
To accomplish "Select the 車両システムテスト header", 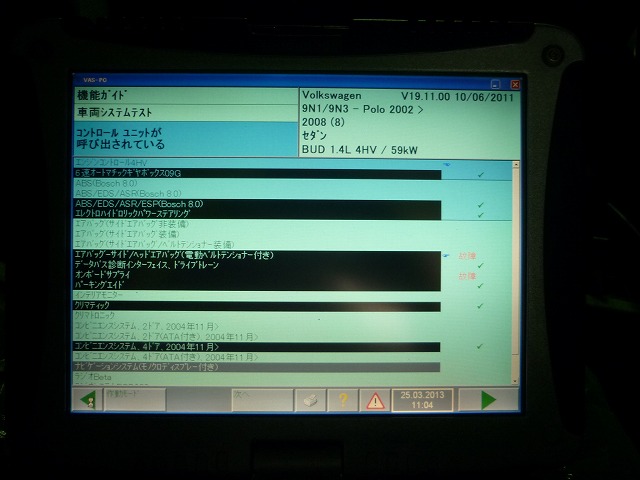I will [x=186, y=113].
